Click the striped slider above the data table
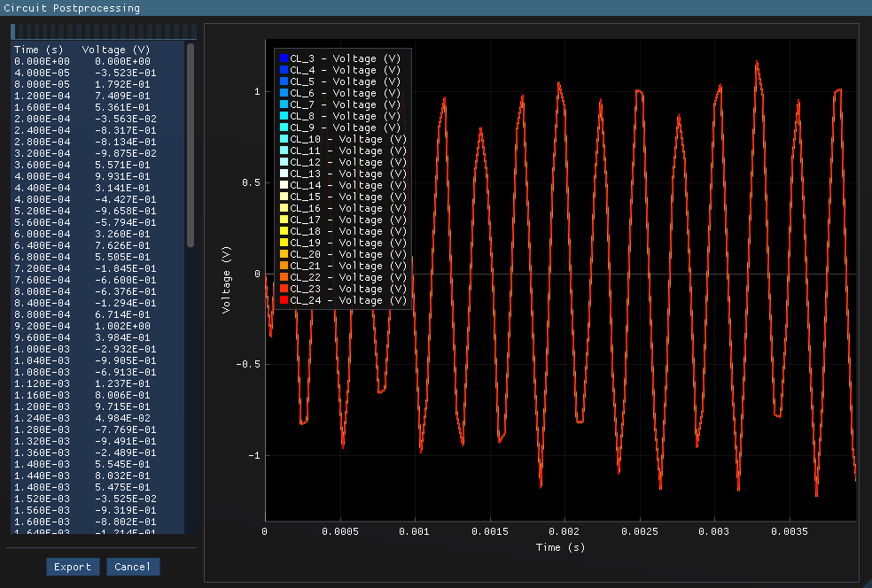The height and width of the screenshot is (588, 872). click(102, 30)
